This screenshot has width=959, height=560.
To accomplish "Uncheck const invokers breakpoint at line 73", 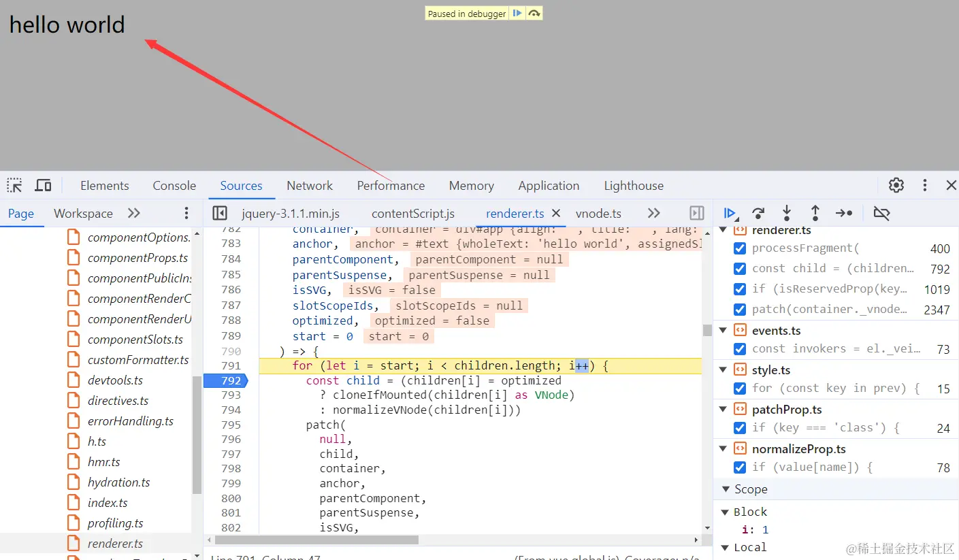I will point(740,348).
